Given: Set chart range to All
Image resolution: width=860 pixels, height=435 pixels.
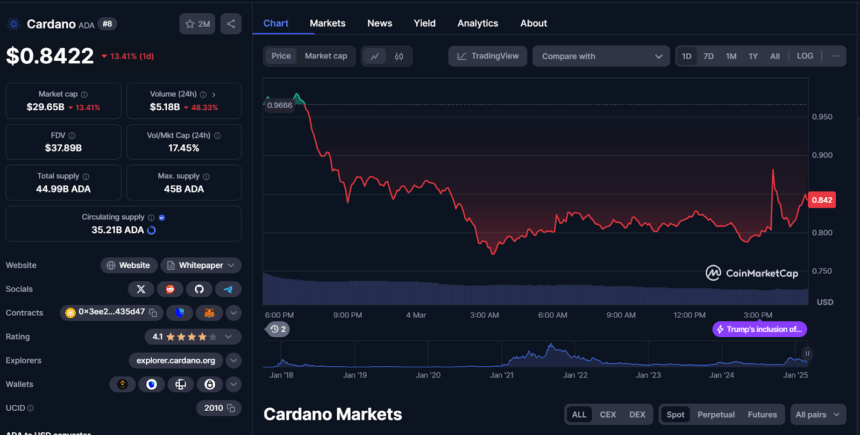Looking at the screenshot, I should point(774,56).
